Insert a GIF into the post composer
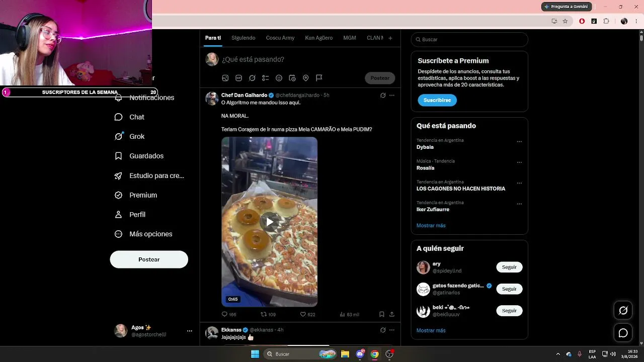Screen dimensions: 644x362 [x=238, y=78]
